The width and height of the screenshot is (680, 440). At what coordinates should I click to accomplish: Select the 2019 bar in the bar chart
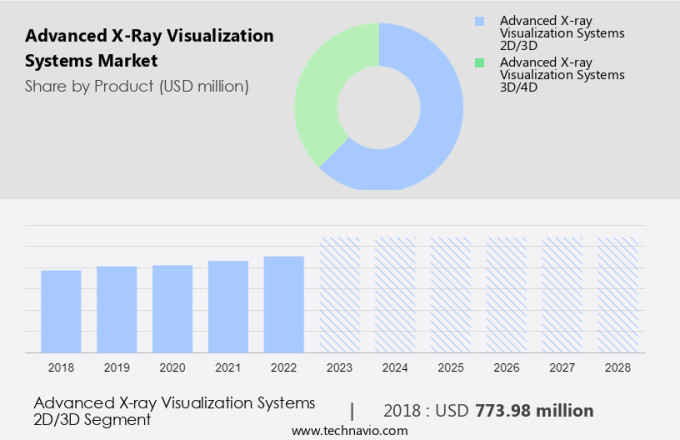click(x=117, y=309)
